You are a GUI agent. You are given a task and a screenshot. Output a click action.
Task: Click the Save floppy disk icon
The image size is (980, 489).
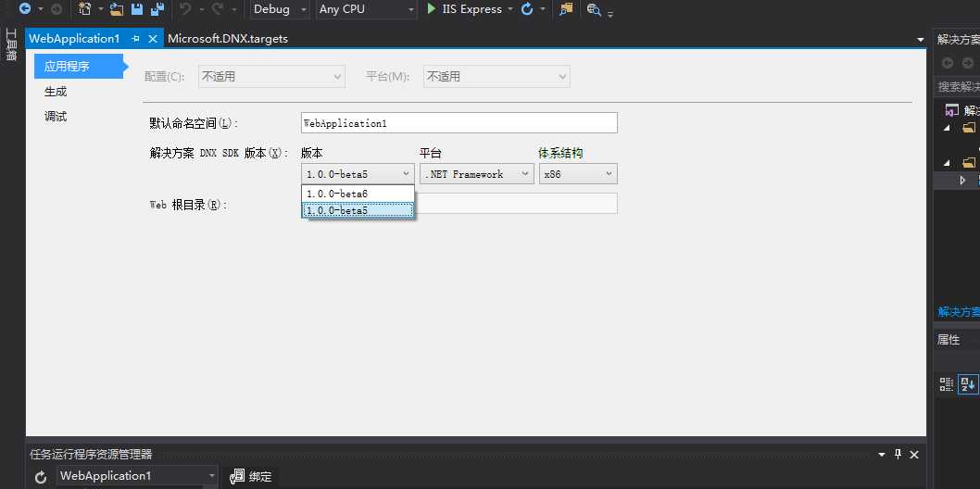click(x=137, y=8)
